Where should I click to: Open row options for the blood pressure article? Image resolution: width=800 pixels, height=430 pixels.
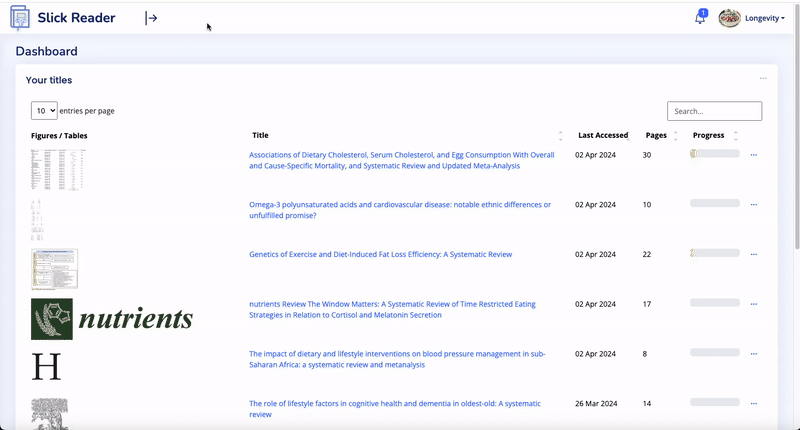click(754, 353)
